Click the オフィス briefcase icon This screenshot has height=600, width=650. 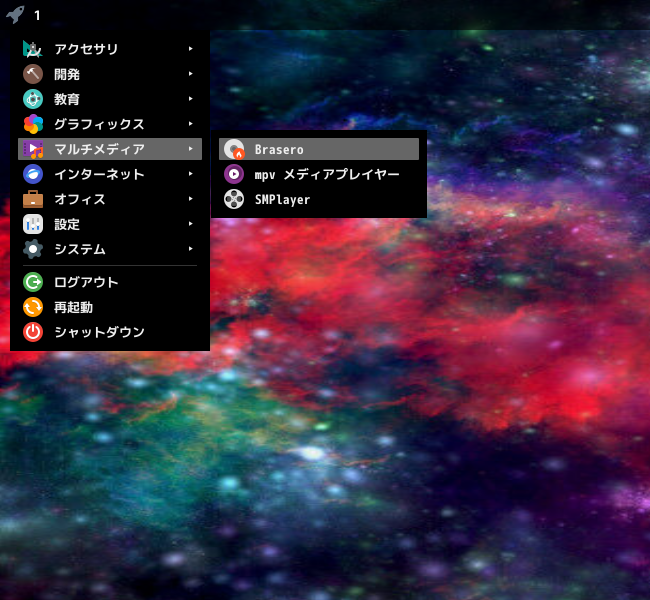pos(33,199)
